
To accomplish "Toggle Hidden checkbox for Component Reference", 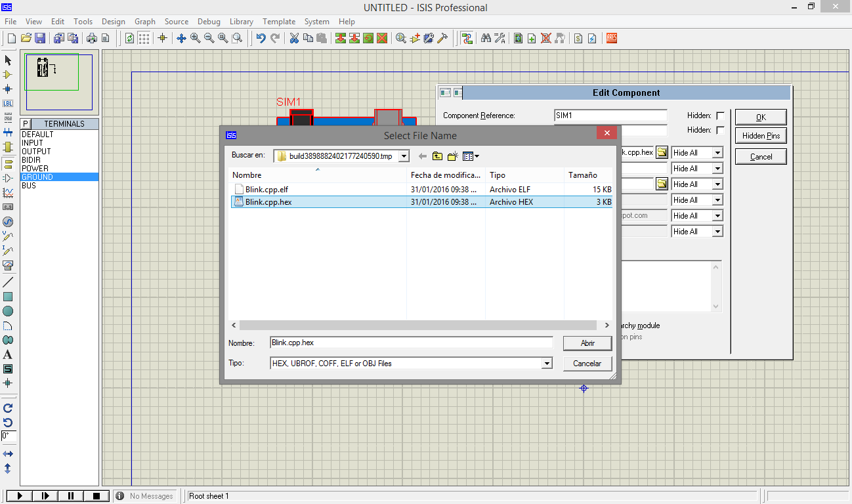I will [x=720, y=115].
